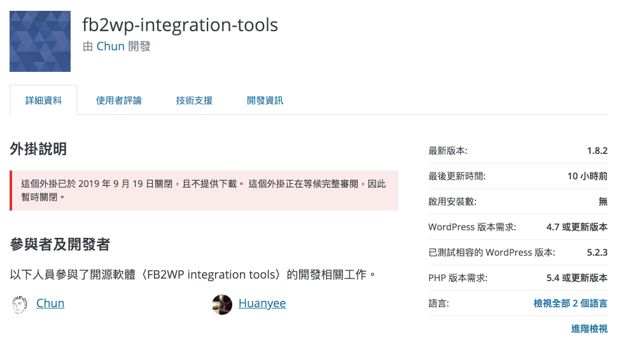The image size is (644, 360).
Task: Click the 語言 label
Action: point(438,303)
